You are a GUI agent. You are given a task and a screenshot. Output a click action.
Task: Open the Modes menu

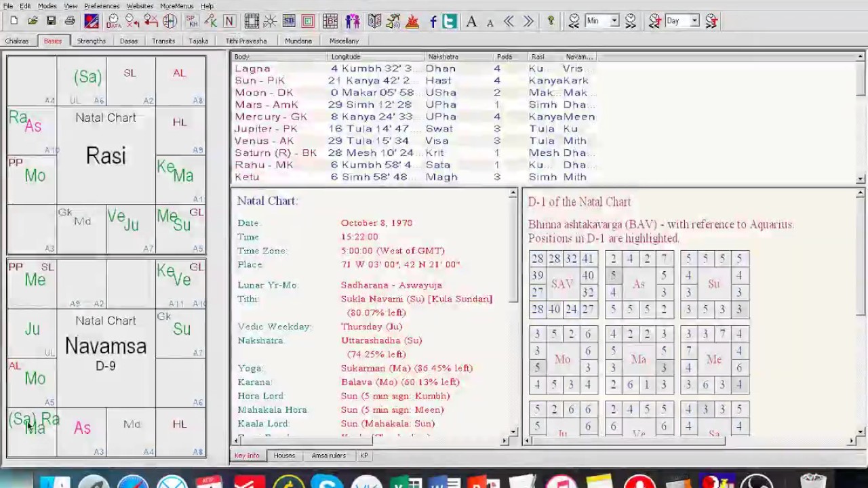point(47,6)
